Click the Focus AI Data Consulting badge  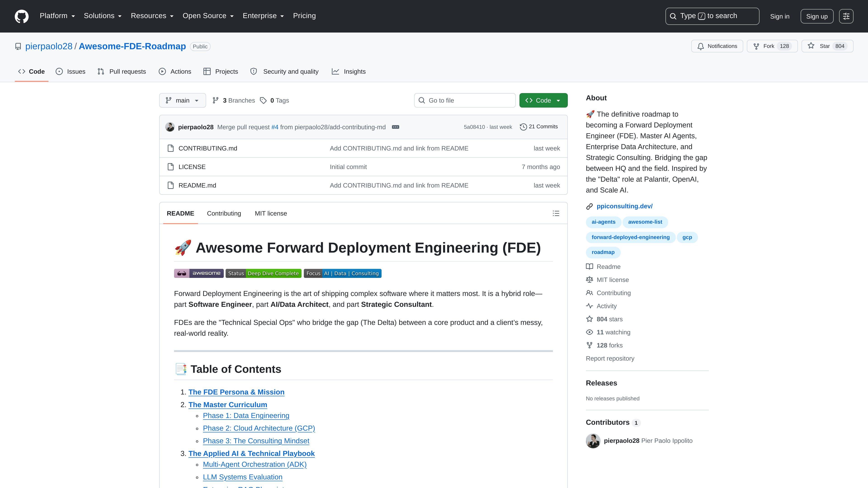(342, 273)
